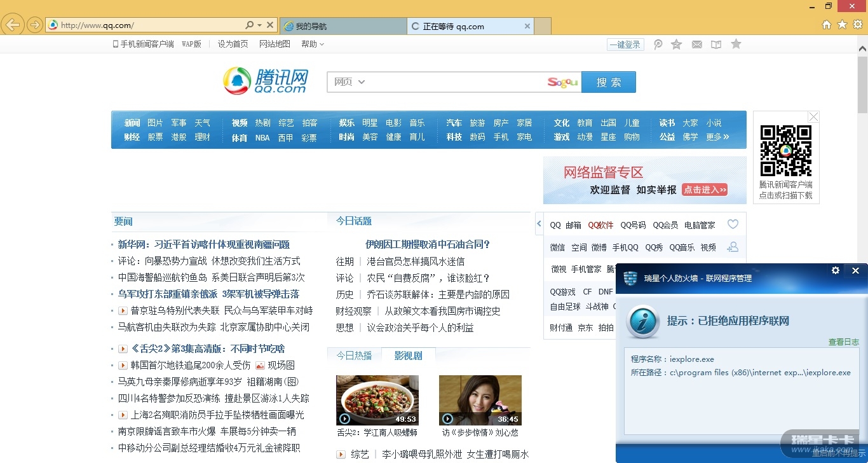Click 点击进入 on the 网络监督专区 banner
This screenshot has width=868, height=463.
tap(705, 190)
